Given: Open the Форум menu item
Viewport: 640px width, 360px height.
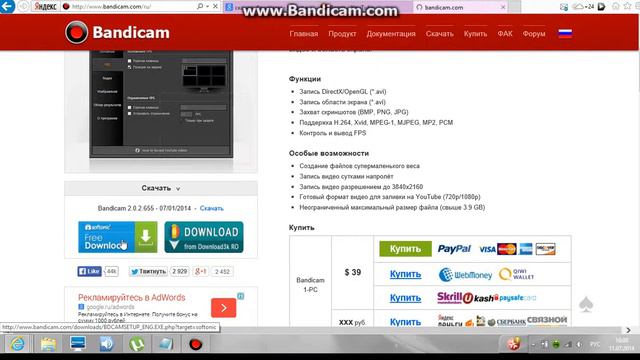Looking at the screenshot, I should (x=534, y=34).
